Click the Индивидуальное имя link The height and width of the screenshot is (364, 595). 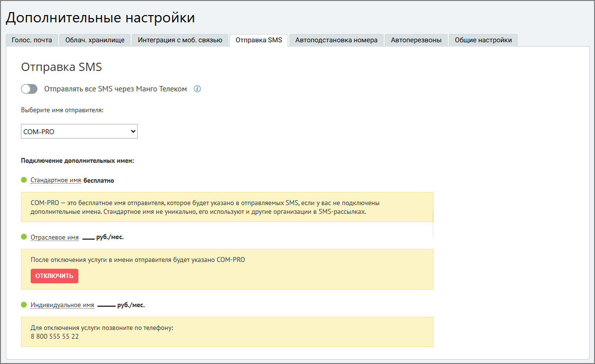[x=62, y=305]
